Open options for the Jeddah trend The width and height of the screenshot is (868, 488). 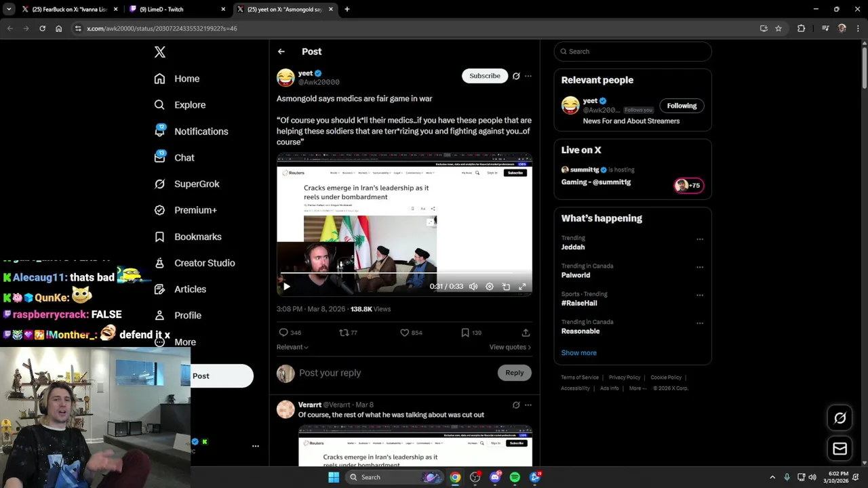(x=700, y=239)
